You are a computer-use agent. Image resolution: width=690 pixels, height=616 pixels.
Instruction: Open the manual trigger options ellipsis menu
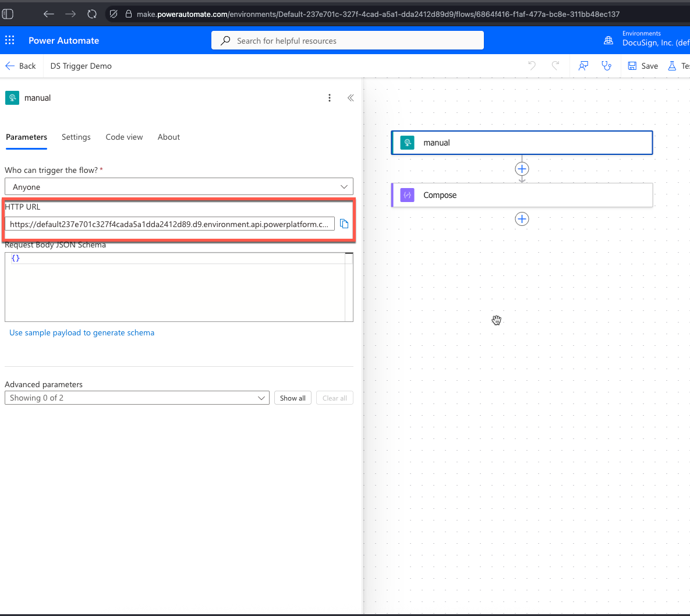330,98
